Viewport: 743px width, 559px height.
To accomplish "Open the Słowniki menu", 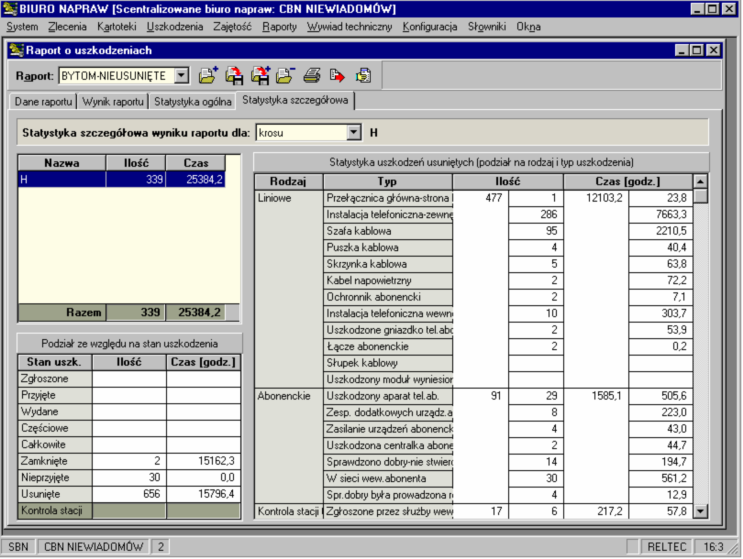I will click(x=487, y=27).
